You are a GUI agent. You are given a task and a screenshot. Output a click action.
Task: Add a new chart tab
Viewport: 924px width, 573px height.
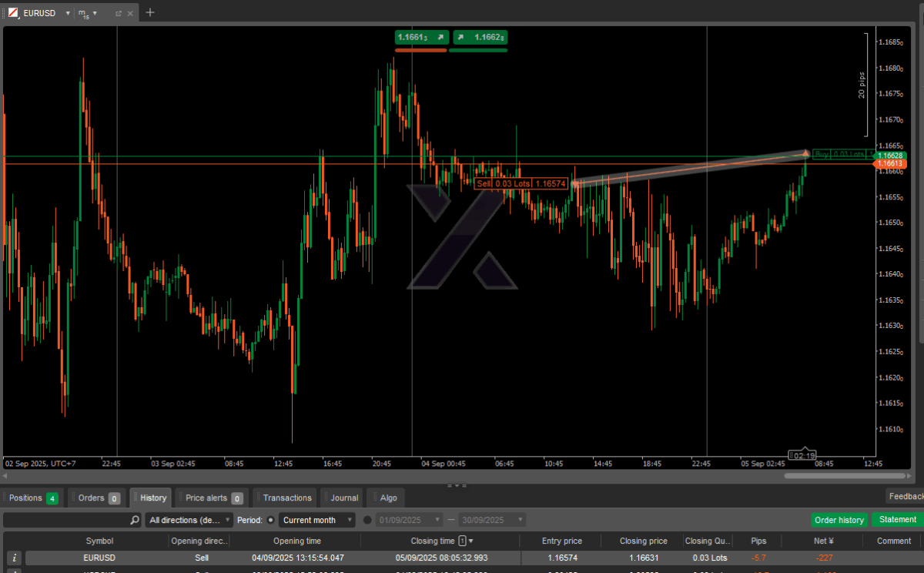pos(150,12)
